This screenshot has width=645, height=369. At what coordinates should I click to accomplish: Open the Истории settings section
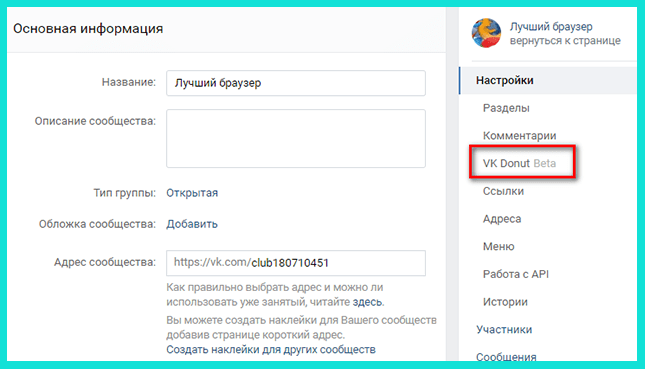[x=505, y=302]
